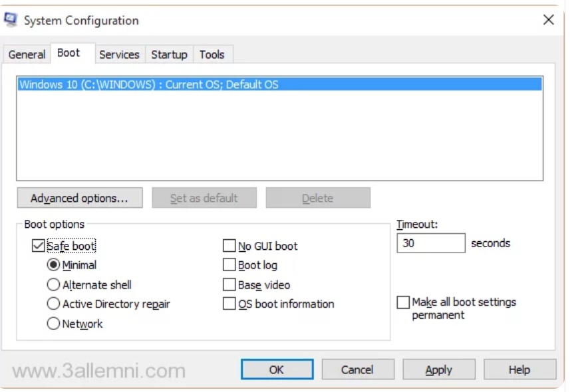Check OS boot information option
This screenshot has height=392, width=570.
tap(229, 304)
